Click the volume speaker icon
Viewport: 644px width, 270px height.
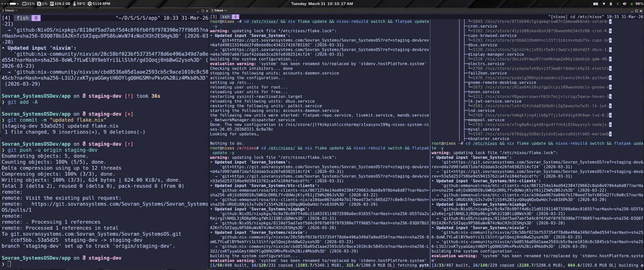[624, 4]
